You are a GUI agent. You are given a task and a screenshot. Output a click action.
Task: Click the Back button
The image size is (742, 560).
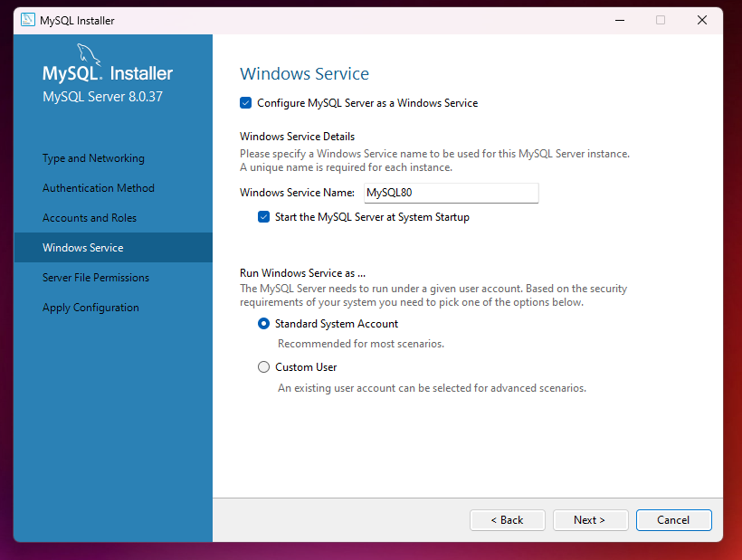(x=508, y=520)
